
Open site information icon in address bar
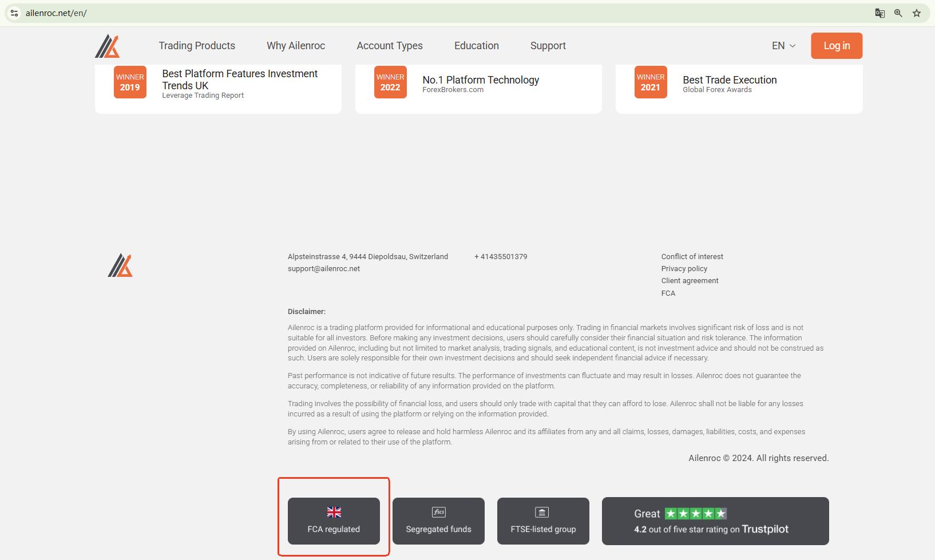point(14,13)
